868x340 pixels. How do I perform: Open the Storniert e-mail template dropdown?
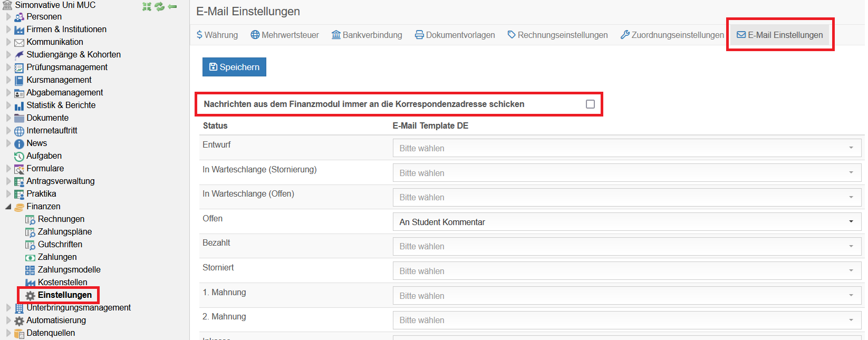[627, 271]
